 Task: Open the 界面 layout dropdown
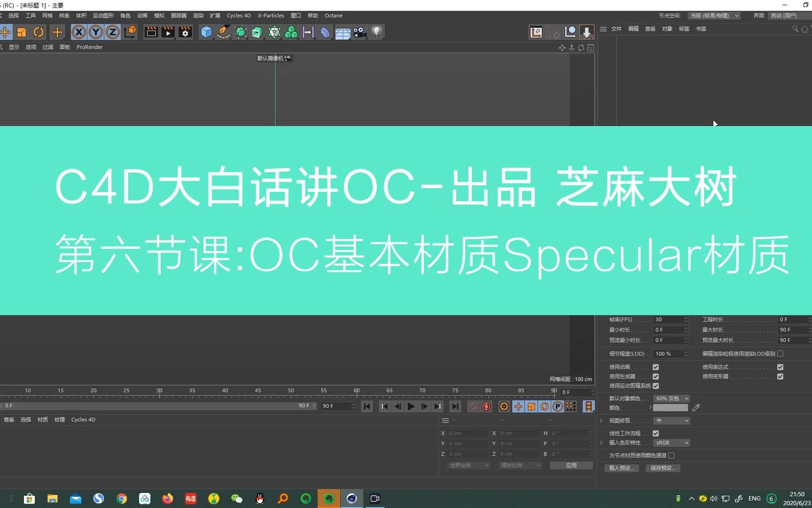pos(790,16)
